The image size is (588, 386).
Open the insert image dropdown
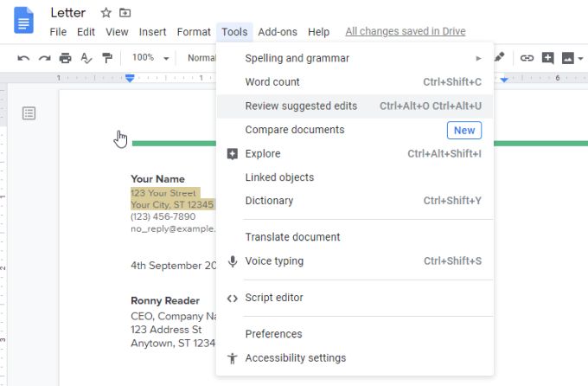(572, 58)
